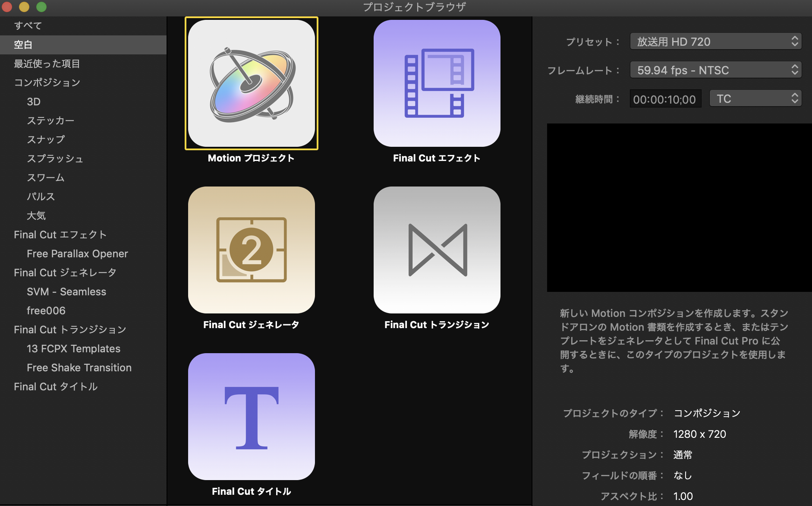Click the 継続時間 timecode field
This screenshot has width=812, height=506.
coord(665,99)
